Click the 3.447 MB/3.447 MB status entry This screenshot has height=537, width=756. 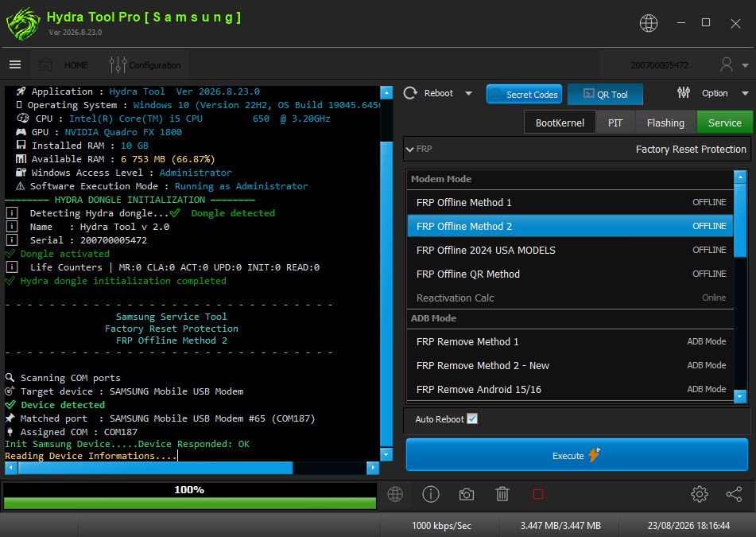(560, 525)
